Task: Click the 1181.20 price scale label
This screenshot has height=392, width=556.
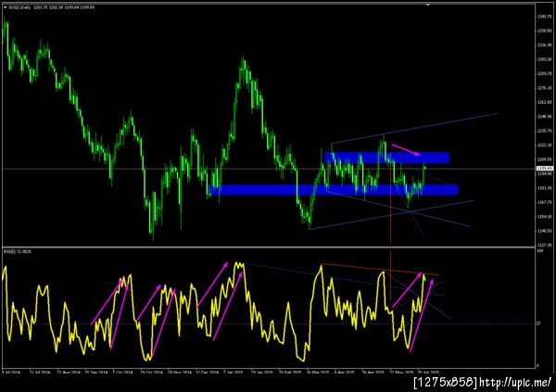Action: (546, 188)
